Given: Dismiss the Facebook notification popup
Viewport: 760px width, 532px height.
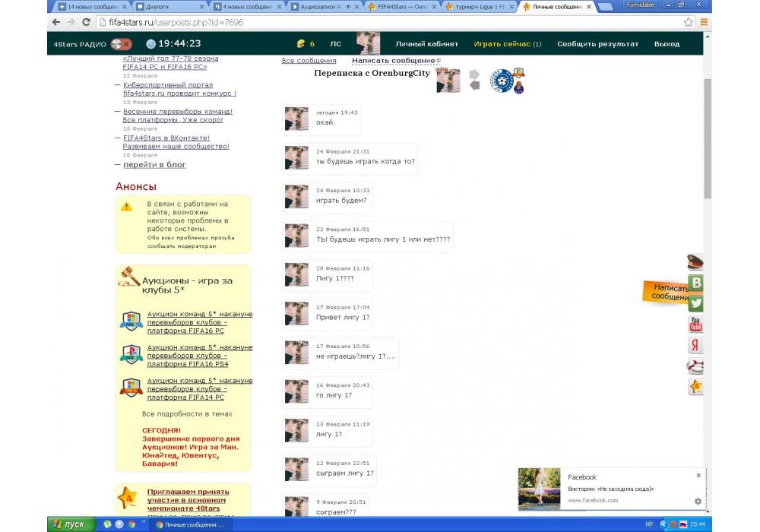Looking at the screenshot, I should pyautogui.click(x=698, y=476).
